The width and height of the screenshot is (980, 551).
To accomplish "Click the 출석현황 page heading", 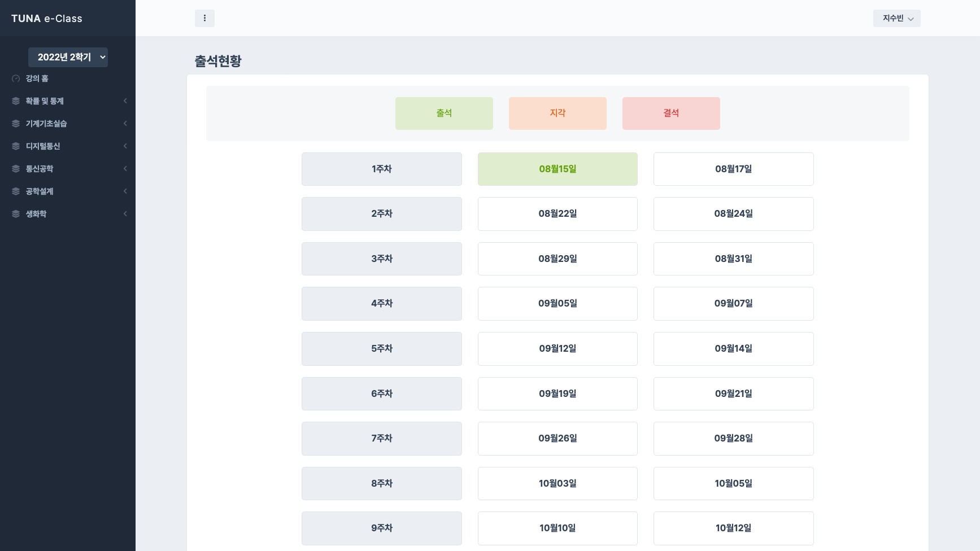I will coord(218,61).
